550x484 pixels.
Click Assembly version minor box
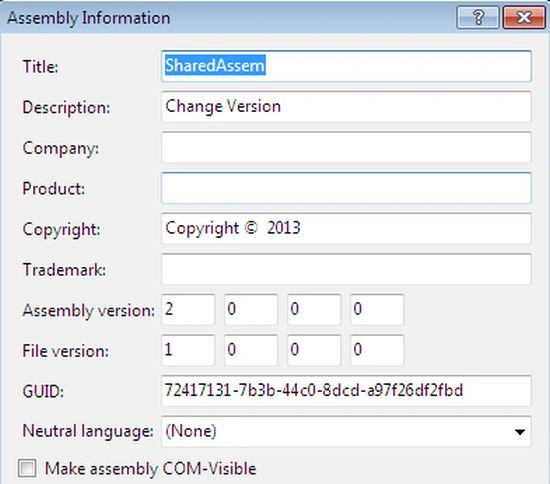[251, 310]
